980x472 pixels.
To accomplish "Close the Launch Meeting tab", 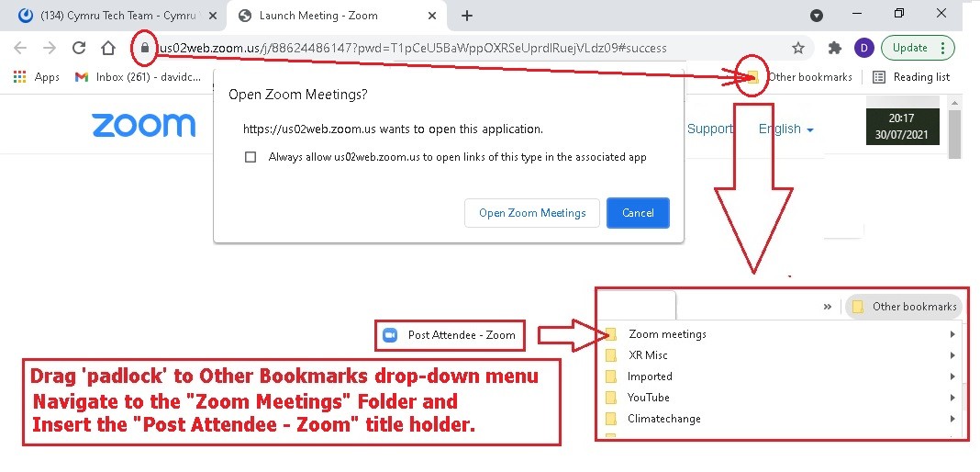I will 432,17.
